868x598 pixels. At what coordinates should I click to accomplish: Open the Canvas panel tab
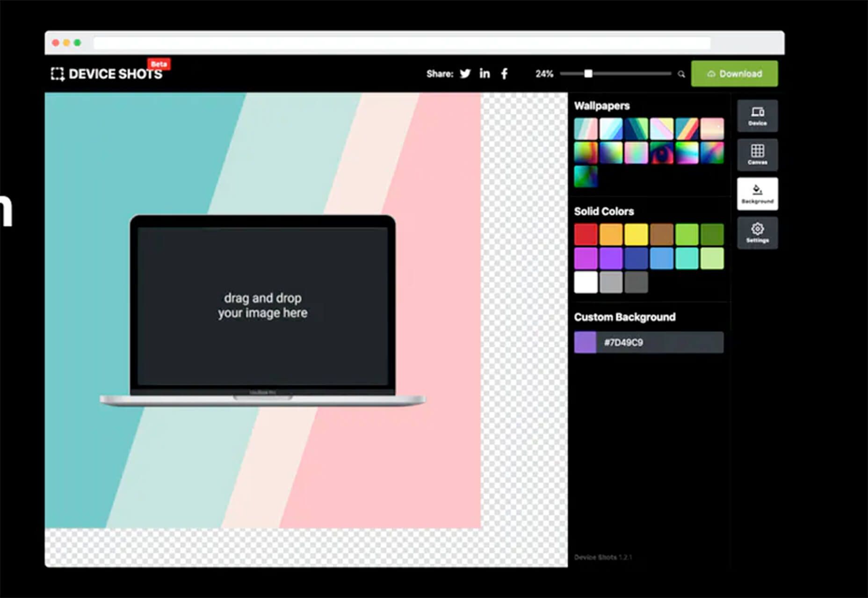click(x=757, y=155)
